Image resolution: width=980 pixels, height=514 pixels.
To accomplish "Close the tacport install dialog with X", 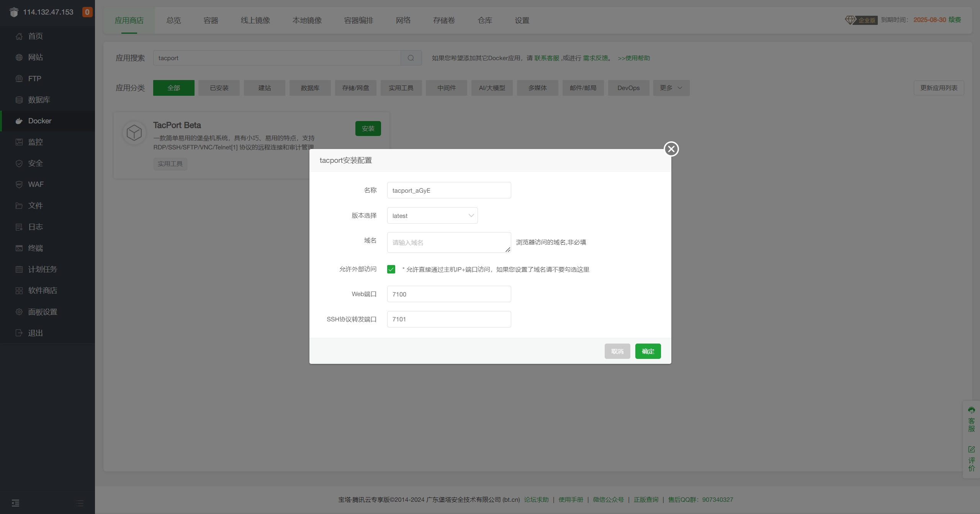I will tap(671, 149).
